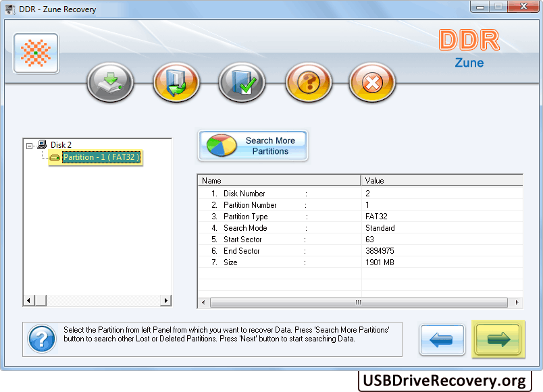Click the details table left scroll arrow
Screen dimensions: 543x392
pyautogui.click(x=203, y=303)
